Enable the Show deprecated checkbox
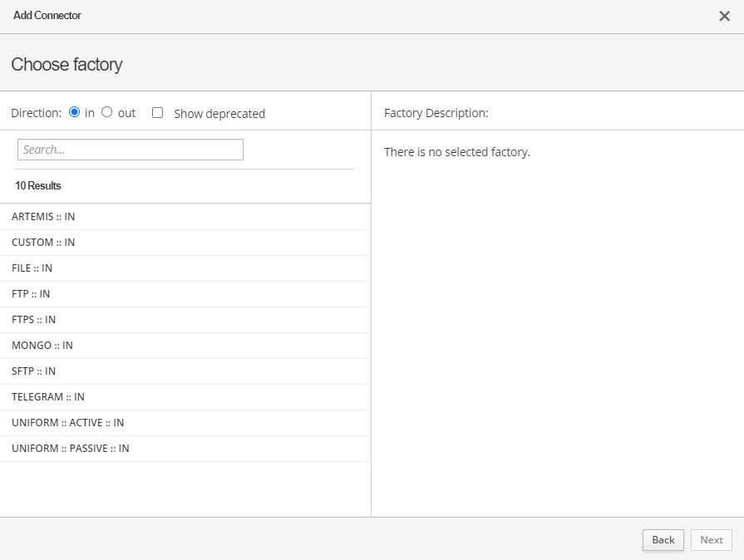The width and height of the screenshot is (744, 560). (x=157, y=113)
